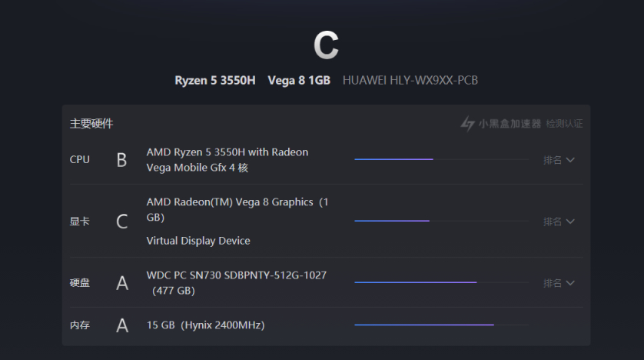This screenshot has width=644, height=360.
Task: Click the Vega 8 1GB summary label
Action: [298, 80]
